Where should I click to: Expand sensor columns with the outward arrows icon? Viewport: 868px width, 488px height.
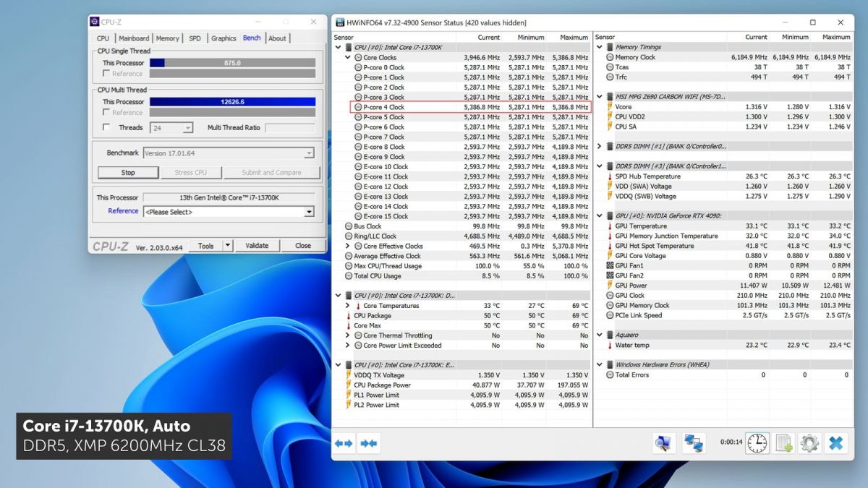click(x=344, y=443)
